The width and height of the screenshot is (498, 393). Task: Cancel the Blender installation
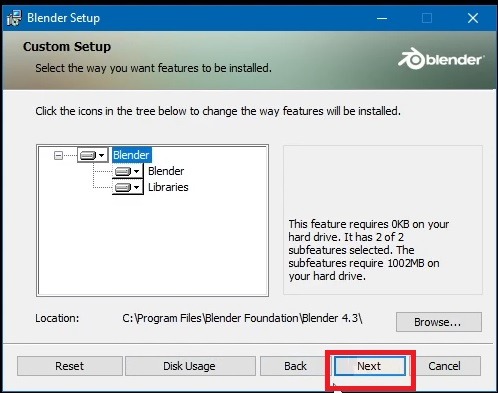pos(444,366)
